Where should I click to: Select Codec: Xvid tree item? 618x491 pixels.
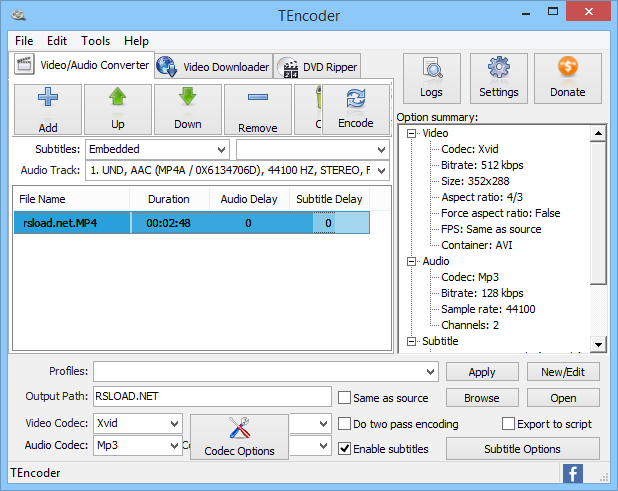pyautogui.click(x=470, y=149)
